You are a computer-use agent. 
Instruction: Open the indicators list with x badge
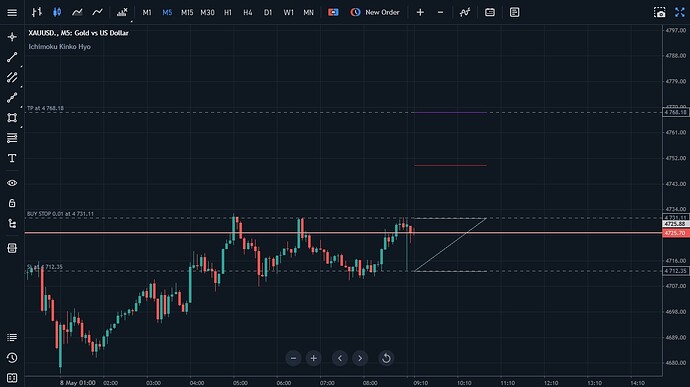[x=122, y=12]
